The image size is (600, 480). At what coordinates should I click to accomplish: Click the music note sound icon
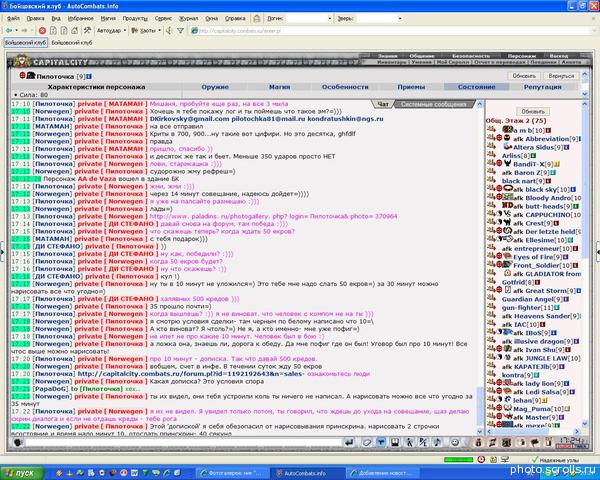click(x=437, y=442)
